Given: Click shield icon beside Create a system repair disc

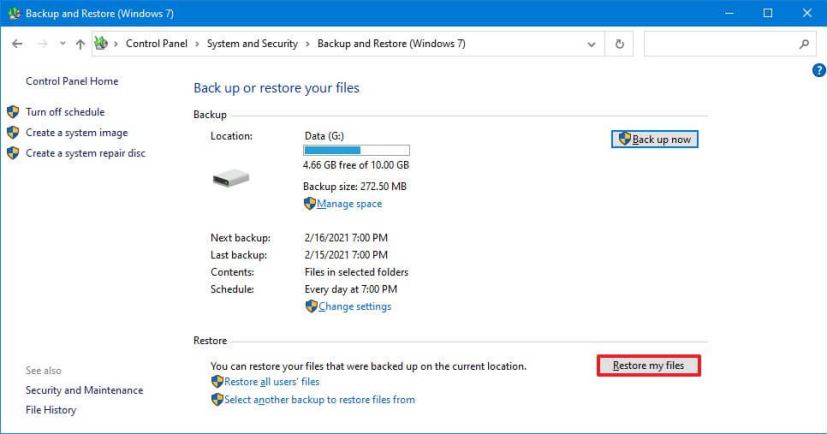Looking at the screenshot, I should point(13,153).
